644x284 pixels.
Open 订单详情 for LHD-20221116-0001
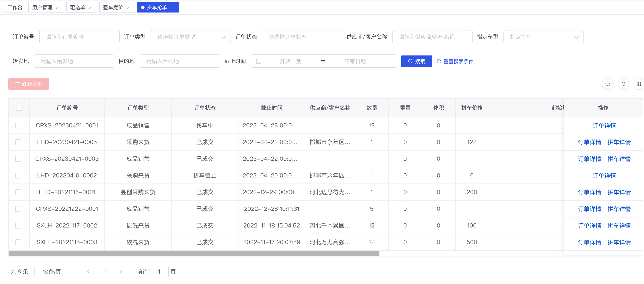coord(589,192)
